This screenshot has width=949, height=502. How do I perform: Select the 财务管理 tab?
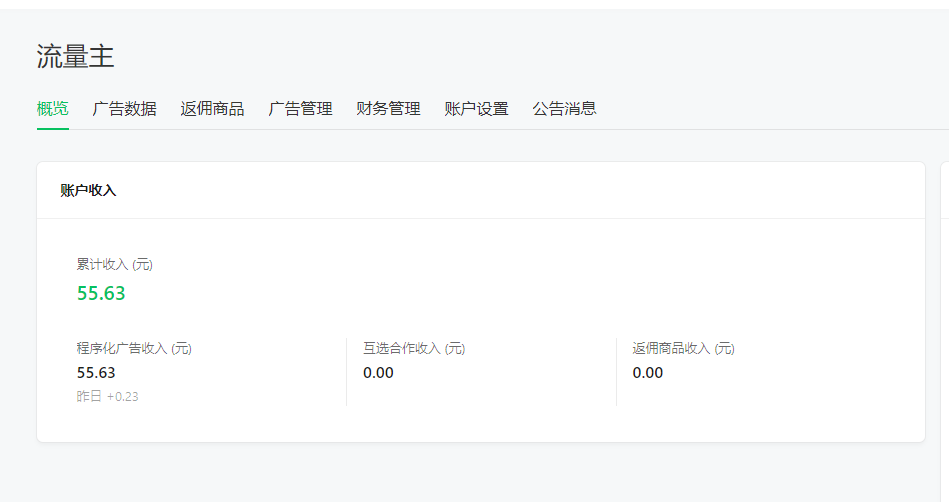(x=389, y=108)
